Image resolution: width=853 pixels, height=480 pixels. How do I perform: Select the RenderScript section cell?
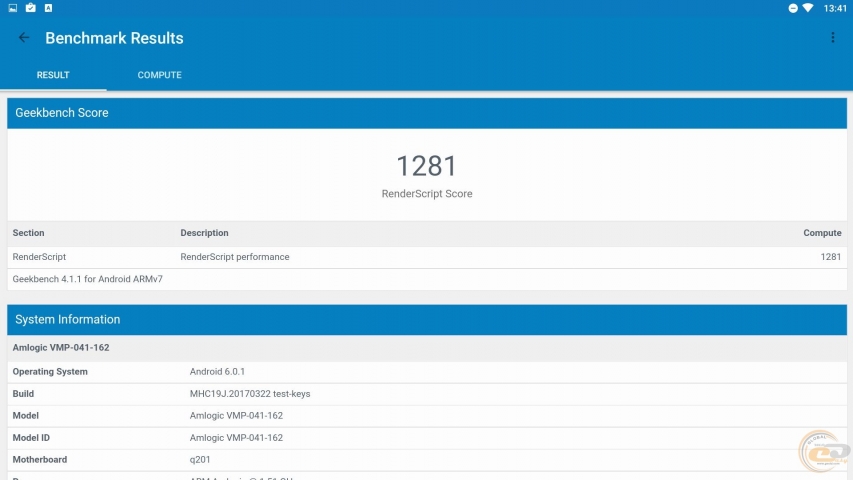pos(39,257)
